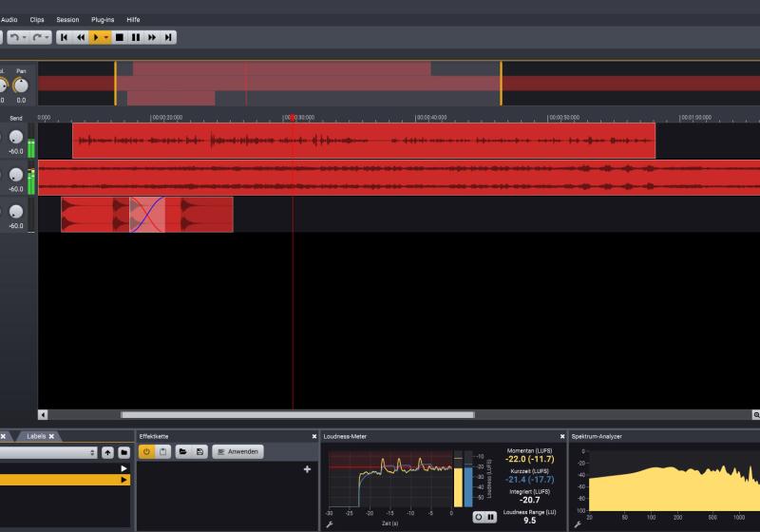Screen dimensions: 760x532
Task: Toggle the Effektkette power button
Action: [x=147, y=451]
